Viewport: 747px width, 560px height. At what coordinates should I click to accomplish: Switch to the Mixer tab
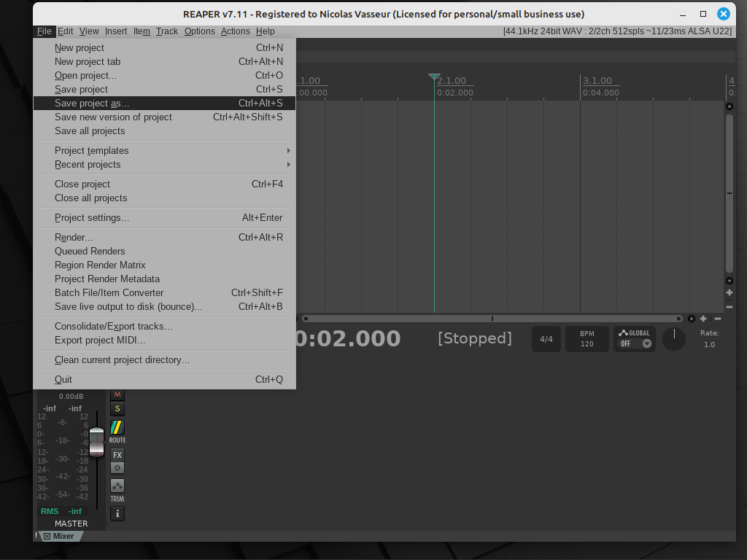pyautogui.click(x=63, y=536)
